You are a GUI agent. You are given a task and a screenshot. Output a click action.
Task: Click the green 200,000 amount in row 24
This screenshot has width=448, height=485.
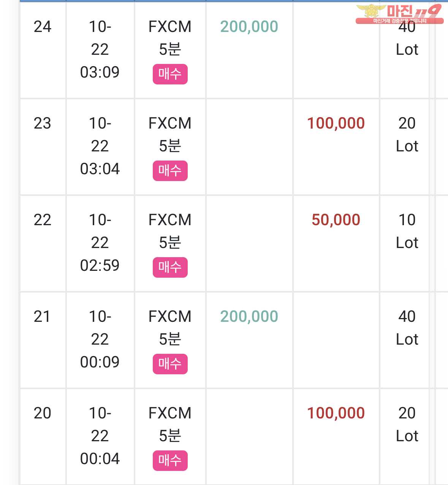pyautogui.click(x=249, y=27)
